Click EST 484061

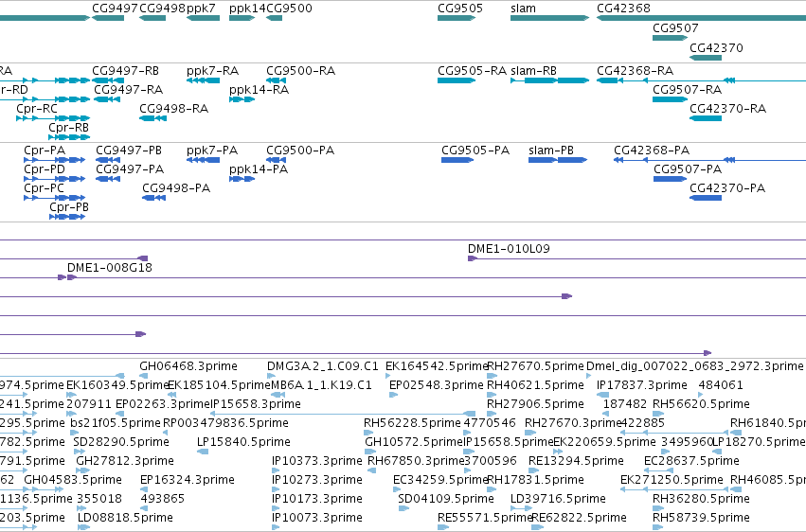pos(719,385)
